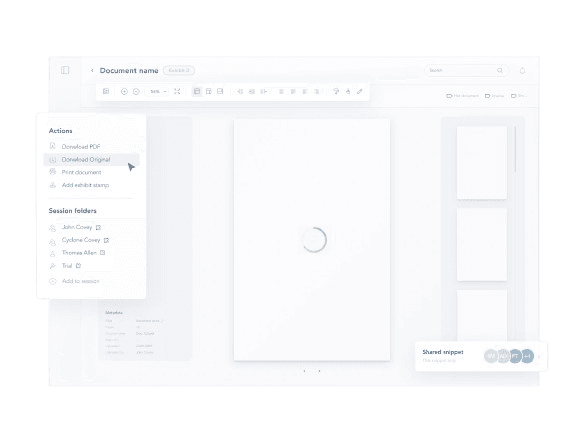Click the magnifier icon in search box
The height and width of the screenshot is (433, 577).
(x=500, y=70)
